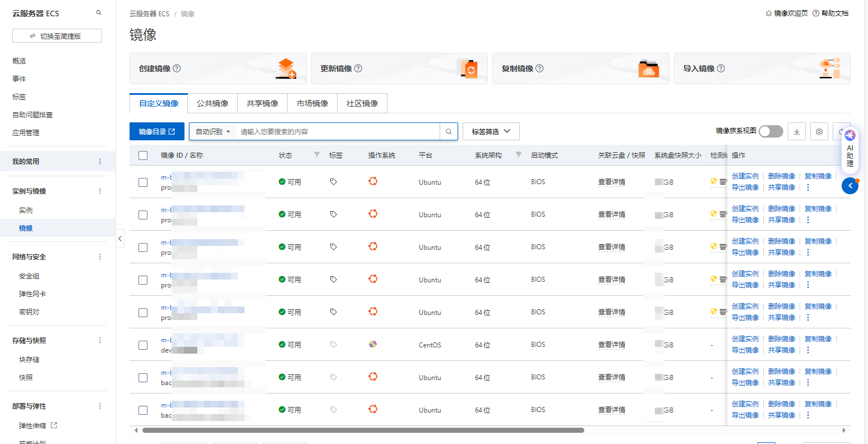Open the 导入镜像 help question-mark icon
Image resolution: width=868 pixels, height=444 pixels.
coord(721,68)
